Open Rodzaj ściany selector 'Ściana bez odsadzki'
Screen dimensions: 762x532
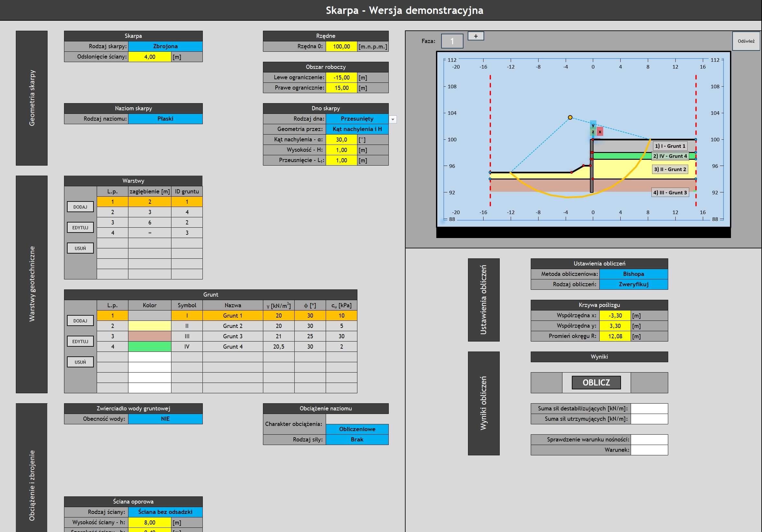pyautogui.click(x=165, y=512)
